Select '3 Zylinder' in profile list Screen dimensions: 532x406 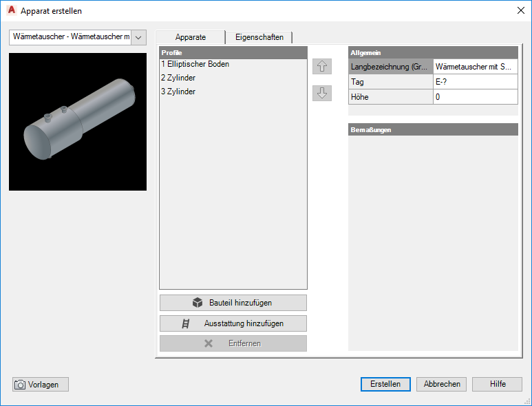[233, 92]
